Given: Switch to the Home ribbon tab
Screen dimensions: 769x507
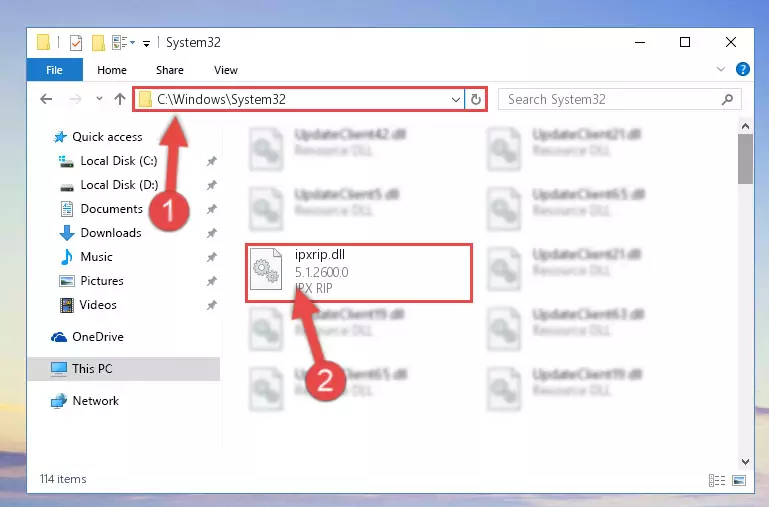Looking at the screenshot, I should (x=112, y=70).
